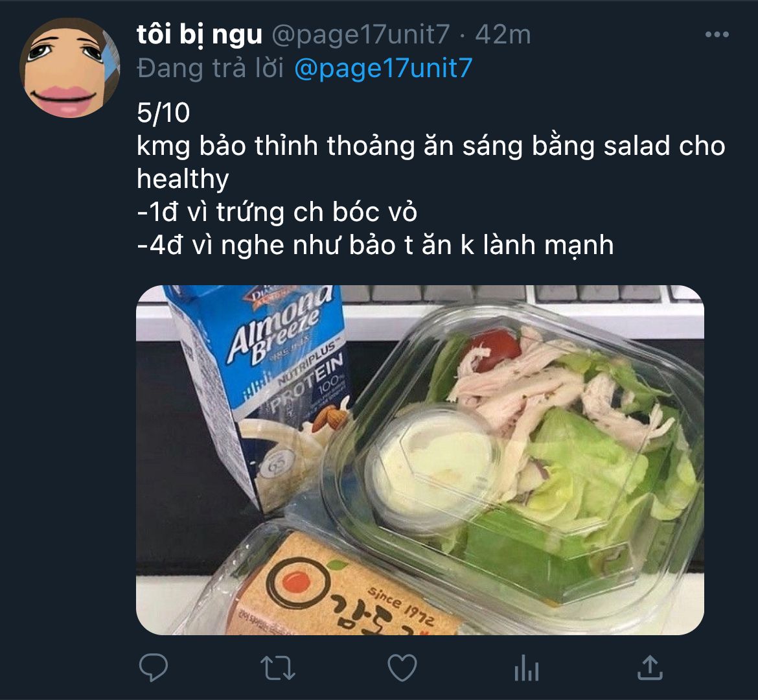Viewport: 758px width, 700px height.
Task: Like the tweet with the heart icon
Action: (402, 668)
